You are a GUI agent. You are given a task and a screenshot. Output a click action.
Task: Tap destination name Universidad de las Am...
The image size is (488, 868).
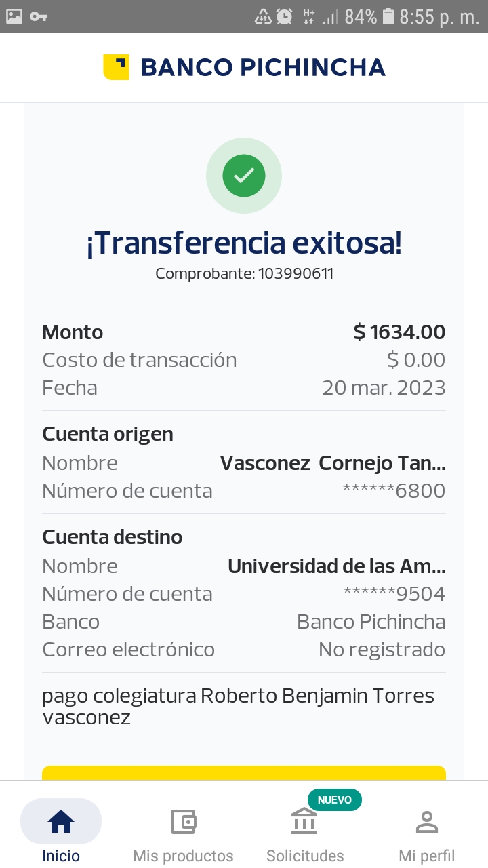(336, 566)
